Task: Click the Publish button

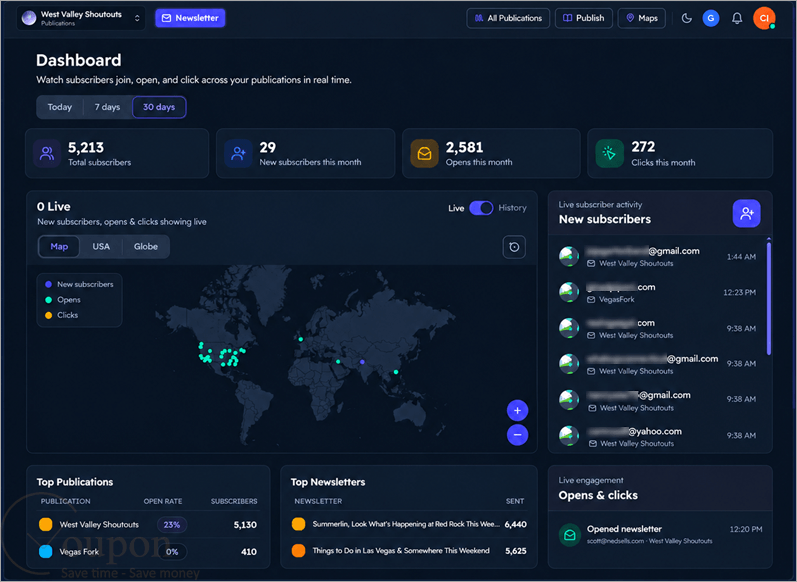Action: coord(584,18)
